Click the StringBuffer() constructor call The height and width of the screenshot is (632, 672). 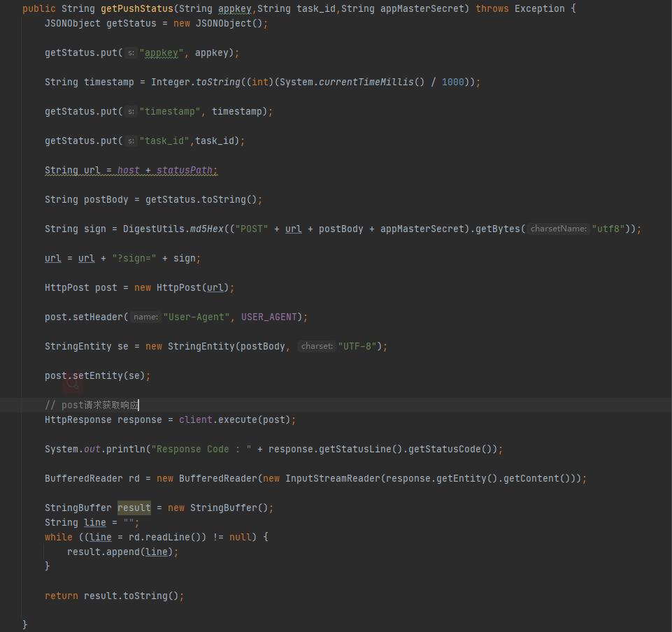click(229, 508)
